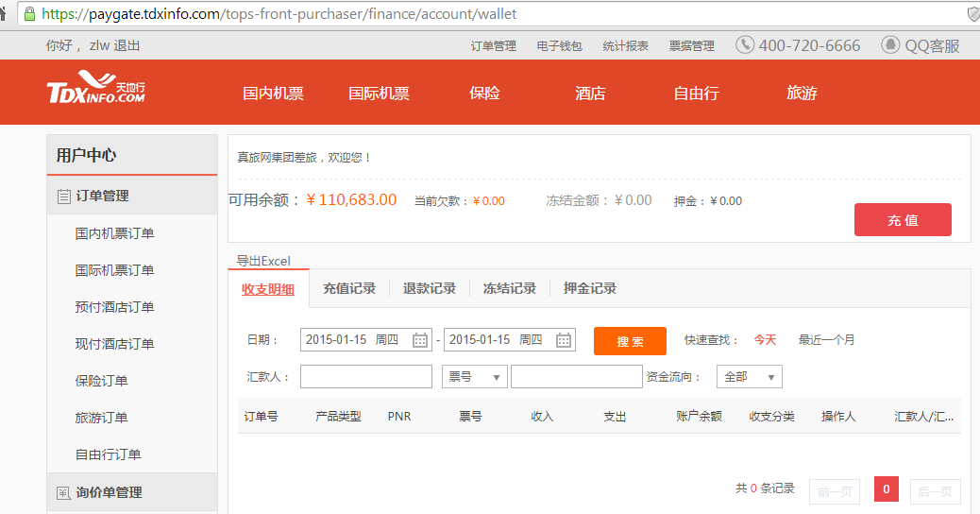Select 今天 quick search filter
Image resolution: width=980 pixels, height=514 pixels.
click(x=765, y=339)
